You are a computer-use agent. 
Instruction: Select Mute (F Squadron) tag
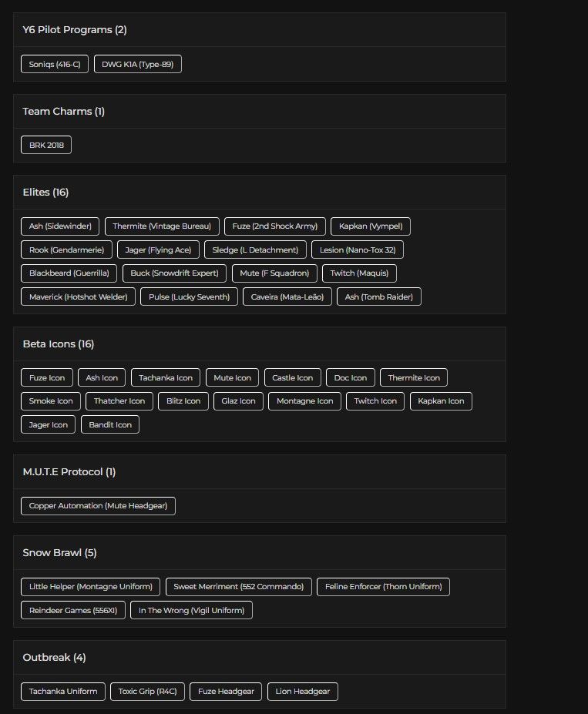[274, 273]
